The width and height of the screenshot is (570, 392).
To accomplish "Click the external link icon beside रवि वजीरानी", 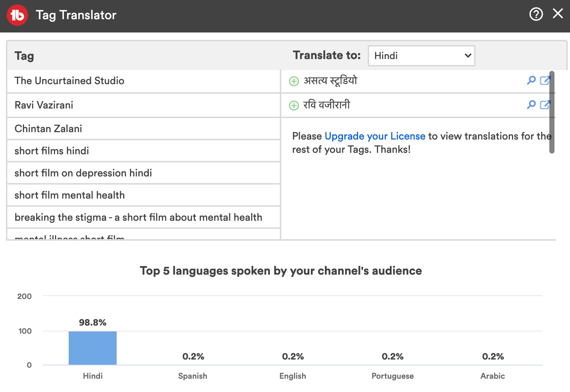I will tap(545, 105).
